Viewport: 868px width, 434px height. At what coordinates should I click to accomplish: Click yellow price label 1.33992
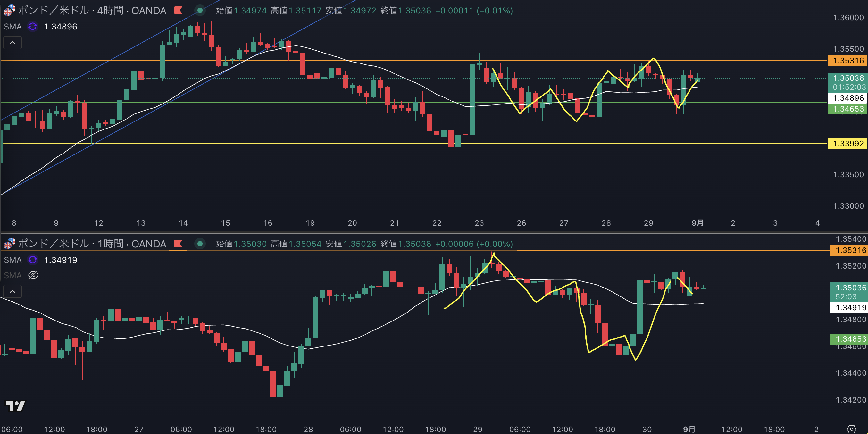[847, 144]
